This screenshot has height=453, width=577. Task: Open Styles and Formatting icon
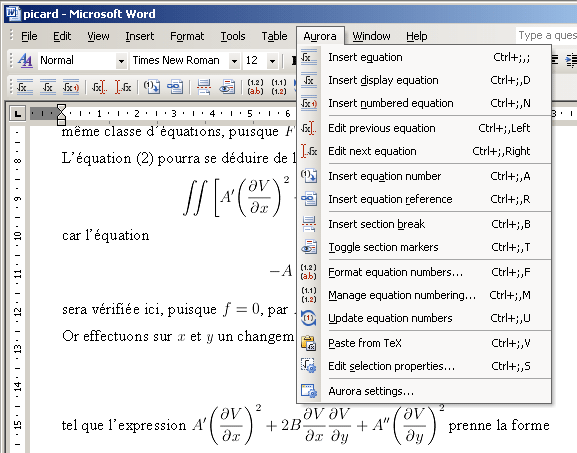25,60
